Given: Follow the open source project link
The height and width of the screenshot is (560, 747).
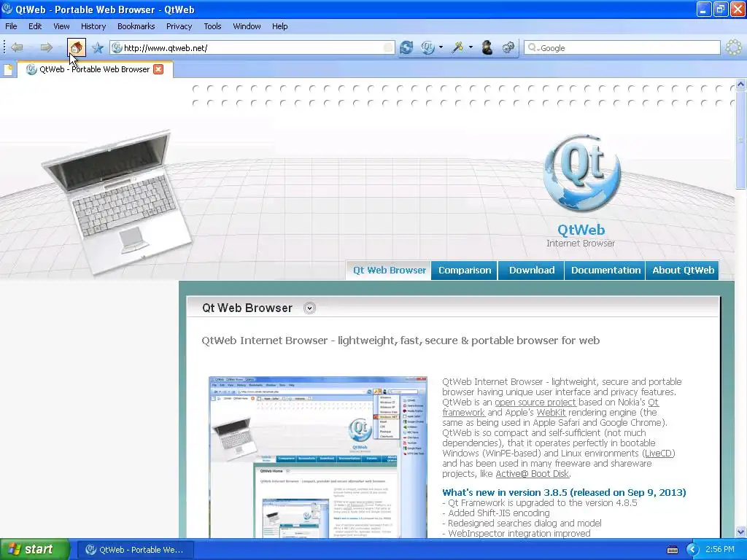Looking at the screenshot, I should click(535, 402).
